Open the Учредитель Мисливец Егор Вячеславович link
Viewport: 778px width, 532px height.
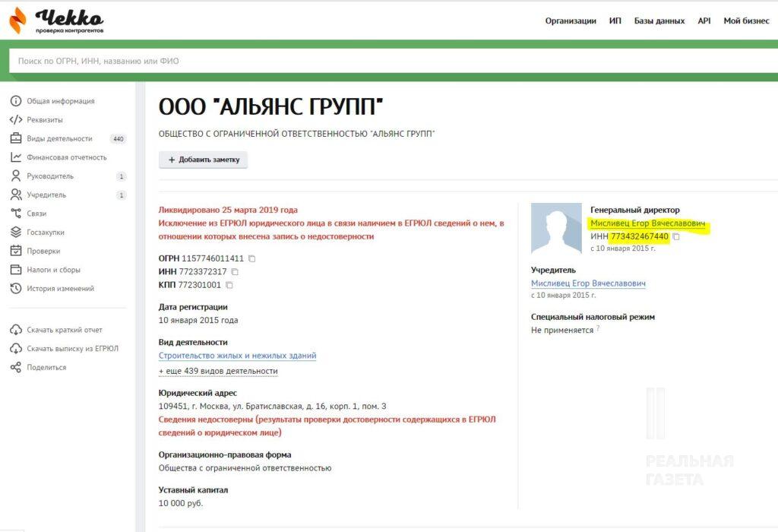click(588, 283)
